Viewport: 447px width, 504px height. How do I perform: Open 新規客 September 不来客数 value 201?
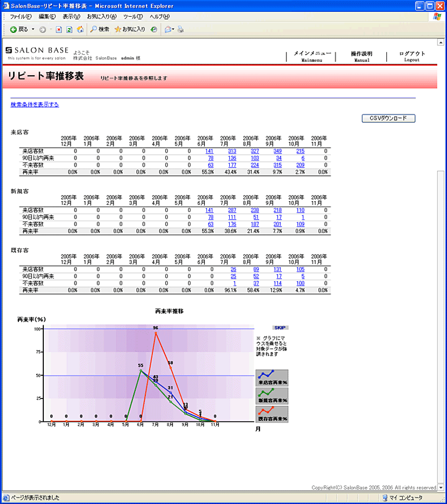pyautogui.click(x=278, y=224)
